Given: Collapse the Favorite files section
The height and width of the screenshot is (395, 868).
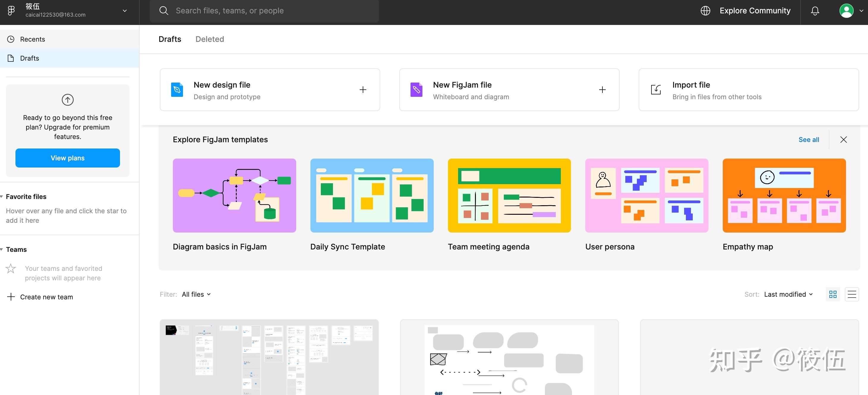Looking at the screenshot, I should coord(2,197).
